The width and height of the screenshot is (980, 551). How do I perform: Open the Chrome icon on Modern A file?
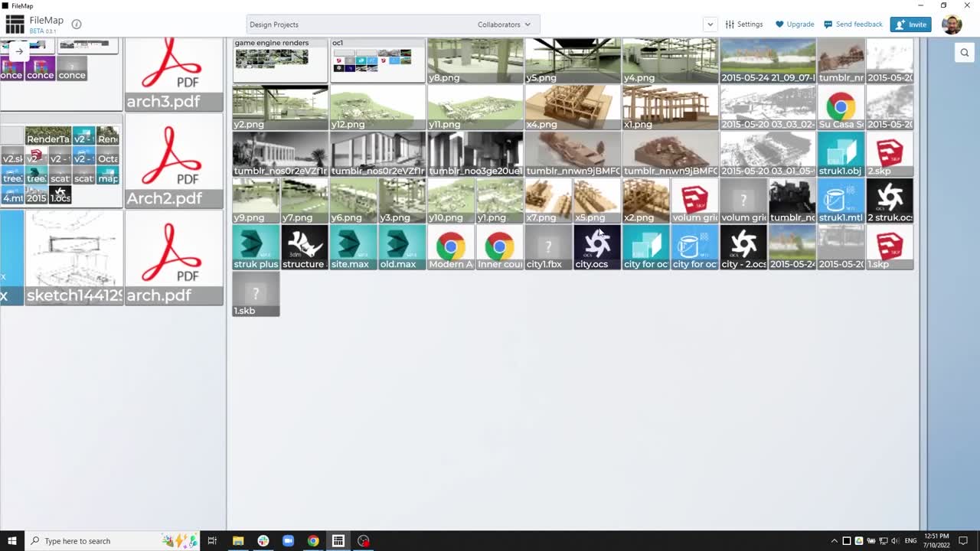point(450,243)
